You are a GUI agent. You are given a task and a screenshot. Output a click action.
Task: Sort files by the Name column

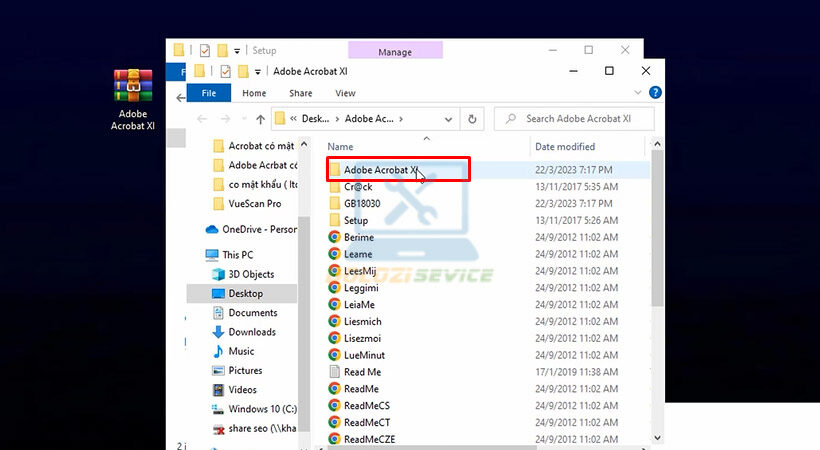340,147
